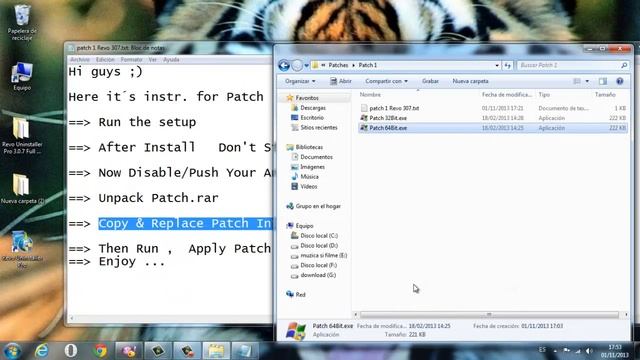
Task: Click Patch 1 in the address breadcrumb
Action: point(367,65)
